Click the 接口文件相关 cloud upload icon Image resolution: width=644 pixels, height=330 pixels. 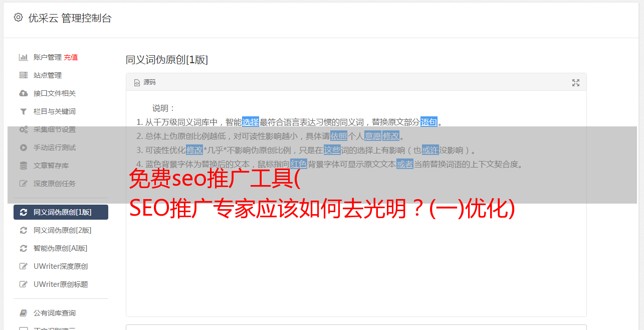[x=23, y=93]
